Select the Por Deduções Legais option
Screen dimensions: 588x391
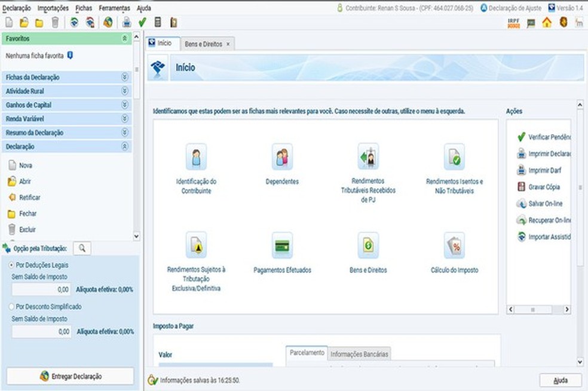point(11,265)
